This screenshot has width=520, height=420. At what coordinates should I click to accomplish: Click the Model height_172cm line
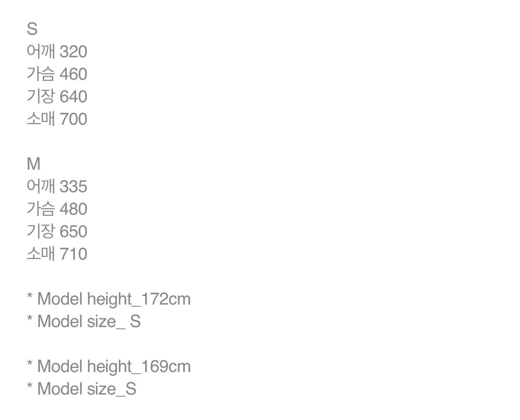pyautogui.click(x=109, y=299)
